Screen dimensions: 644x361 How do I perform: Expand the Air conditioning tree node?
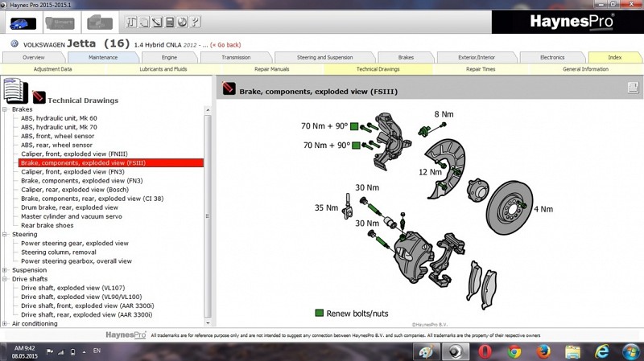[x=5, y=324]
